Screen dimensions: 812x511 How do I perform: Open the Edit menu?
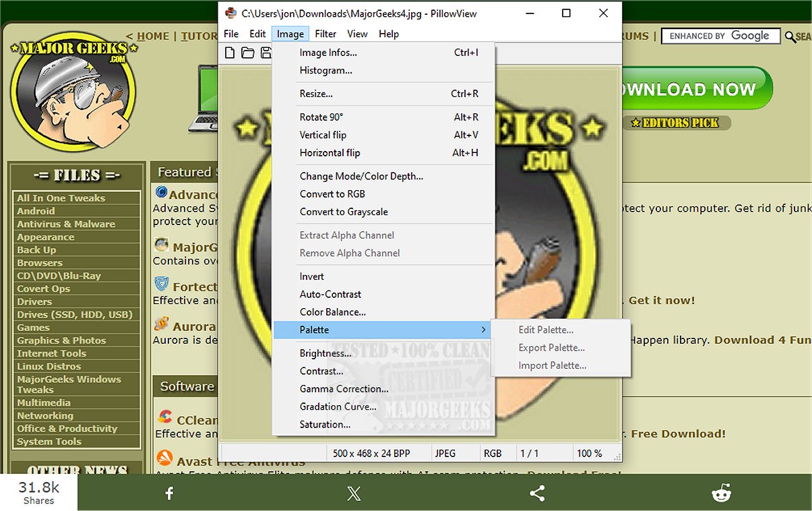(x=257, y=34)
